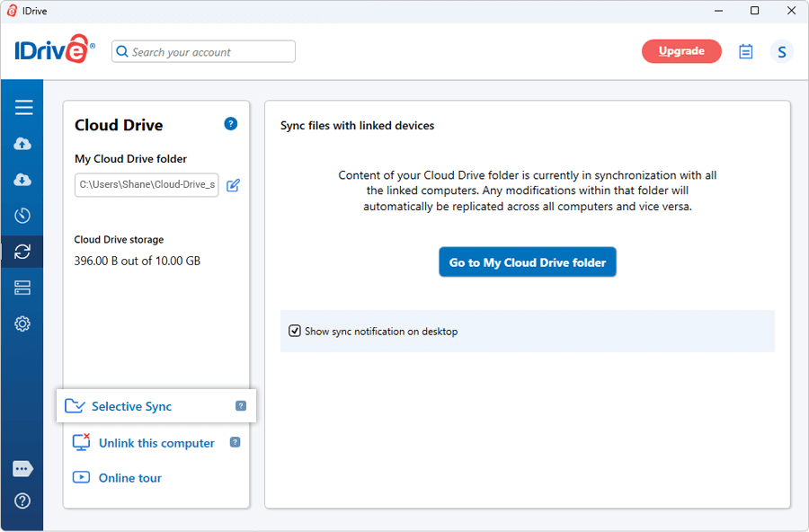The image size is (809, 532).
Task: Open the user profile avatar S
Action: point(781,52)
